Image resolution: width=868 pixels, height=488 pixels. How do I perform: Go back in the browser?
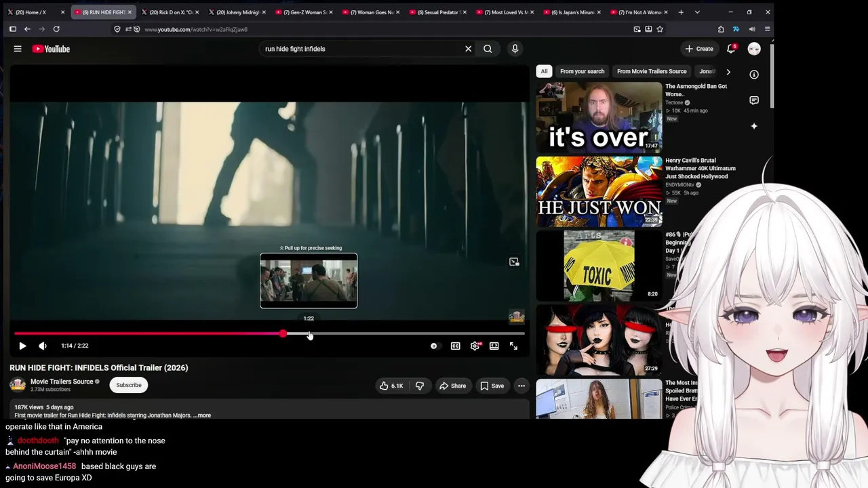pyautogui.click(x=27, y=29)
